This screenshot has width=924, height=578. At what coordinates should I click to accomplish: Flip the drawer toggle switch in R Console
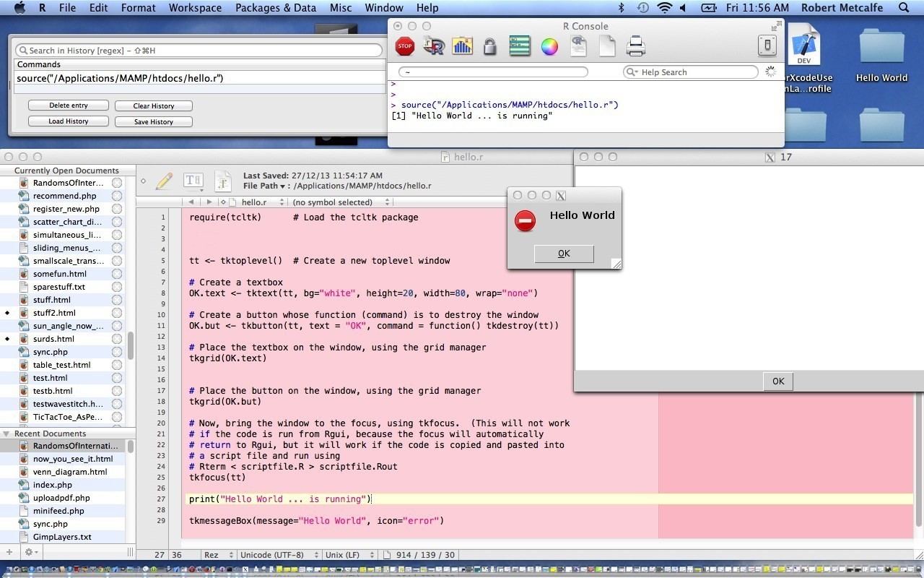pos(766,45)
